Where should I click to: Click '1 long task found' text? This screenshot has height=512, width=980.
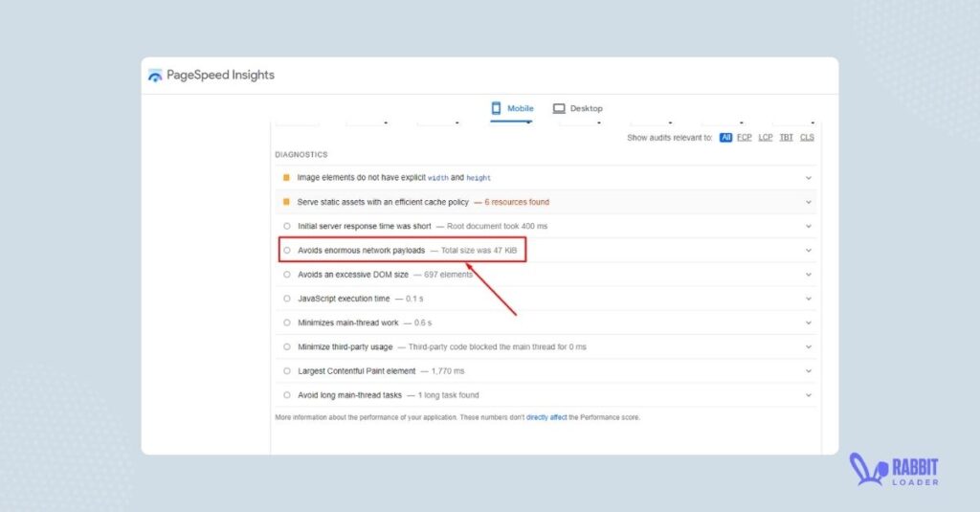pos(448,395)
